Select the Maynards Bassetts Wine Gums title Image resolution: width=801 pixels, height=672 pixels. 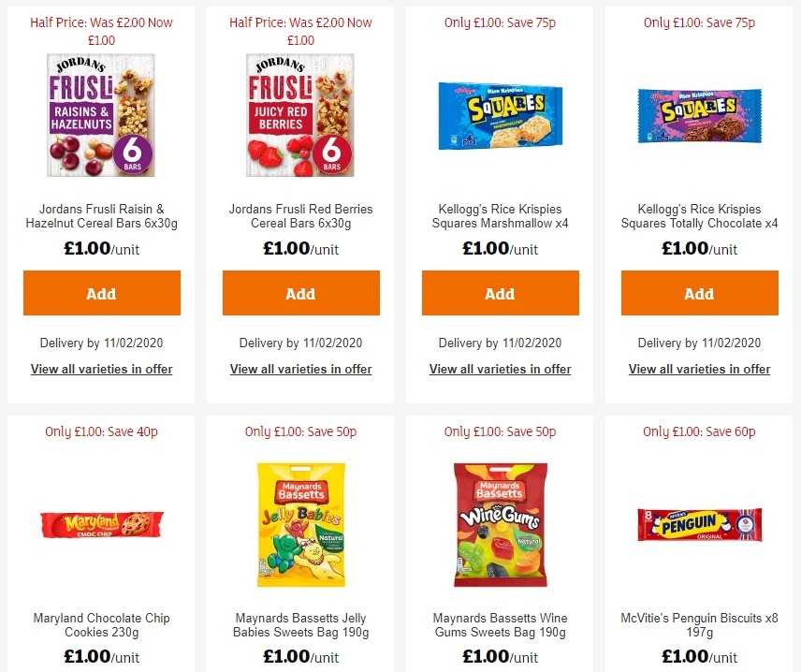(500, 625)
